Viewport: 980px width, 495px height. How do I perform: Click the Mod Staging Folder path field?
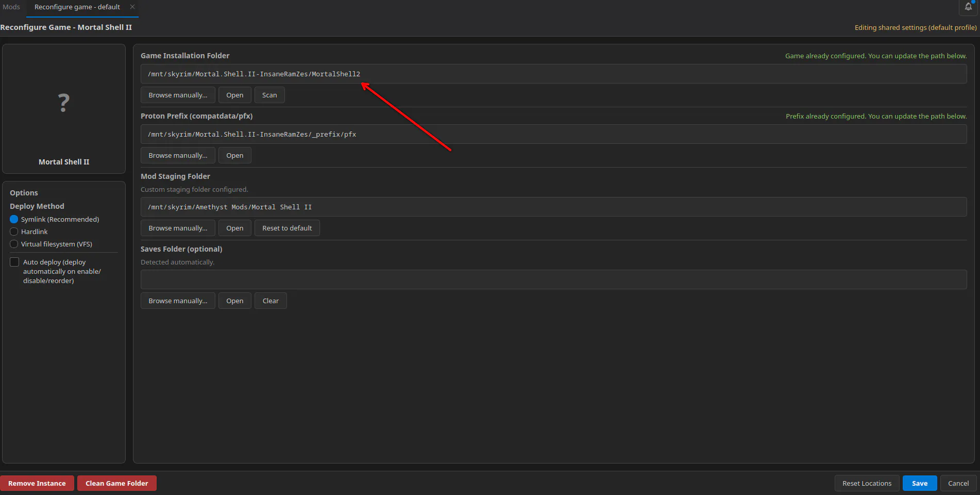[554, 207]
